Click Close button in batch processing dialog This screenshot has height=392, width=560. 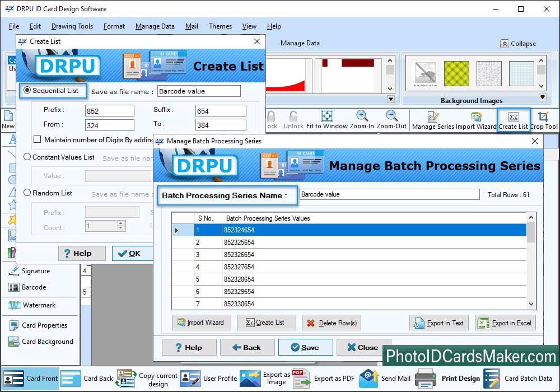point(363,347)
